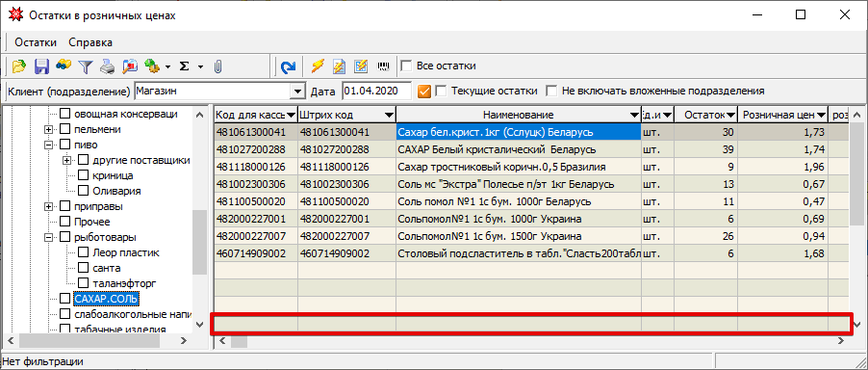
Task: Click the Штрих код column header
Action: pos(347,116)
